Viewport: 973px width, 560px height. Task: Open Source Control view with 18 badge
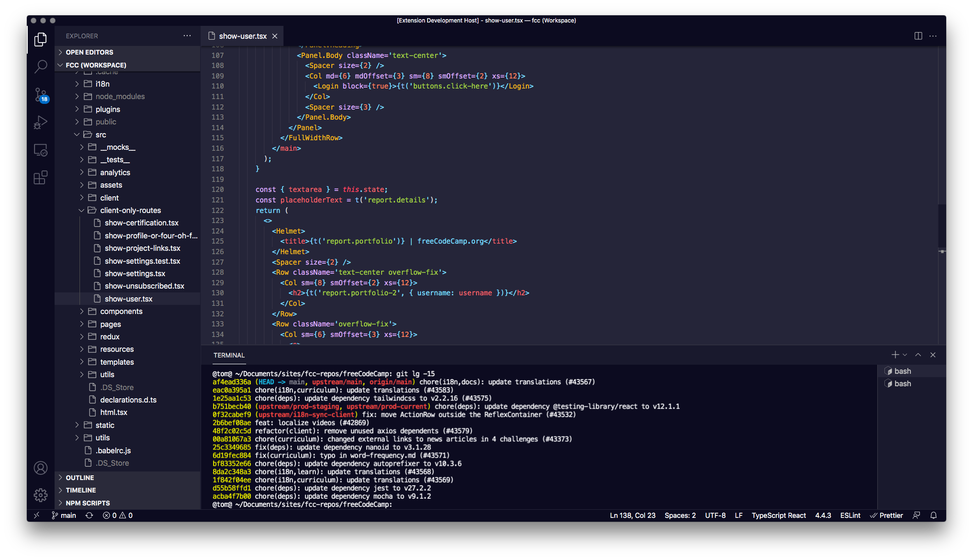coord(41,95)
